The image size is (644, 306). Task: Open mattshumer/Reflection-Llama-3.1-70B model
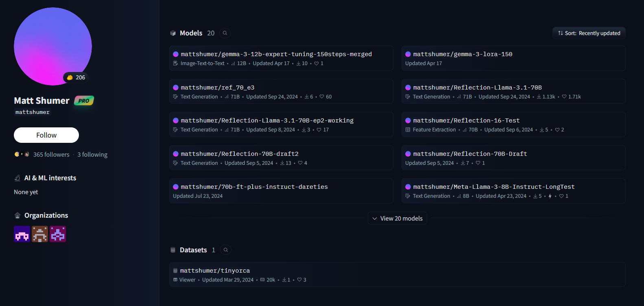tap(513, 92)
